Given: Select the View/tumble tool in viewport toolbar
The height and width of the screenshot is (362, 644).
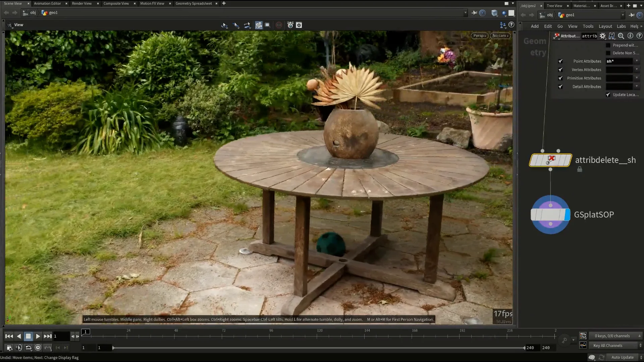Looking at the screenshot, I should pos(224,25).
